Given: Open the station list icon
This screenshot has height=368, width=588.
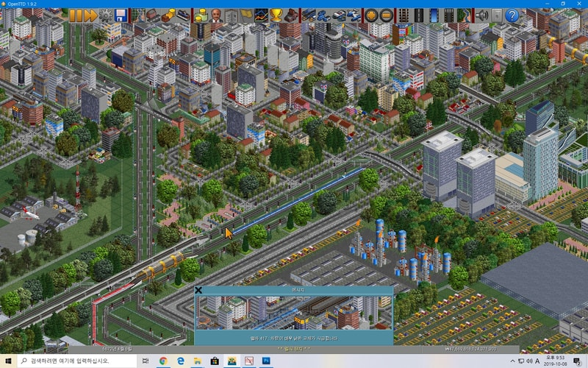Looking at the screenshot, I should pyautogui.click(x=183, y=15).
